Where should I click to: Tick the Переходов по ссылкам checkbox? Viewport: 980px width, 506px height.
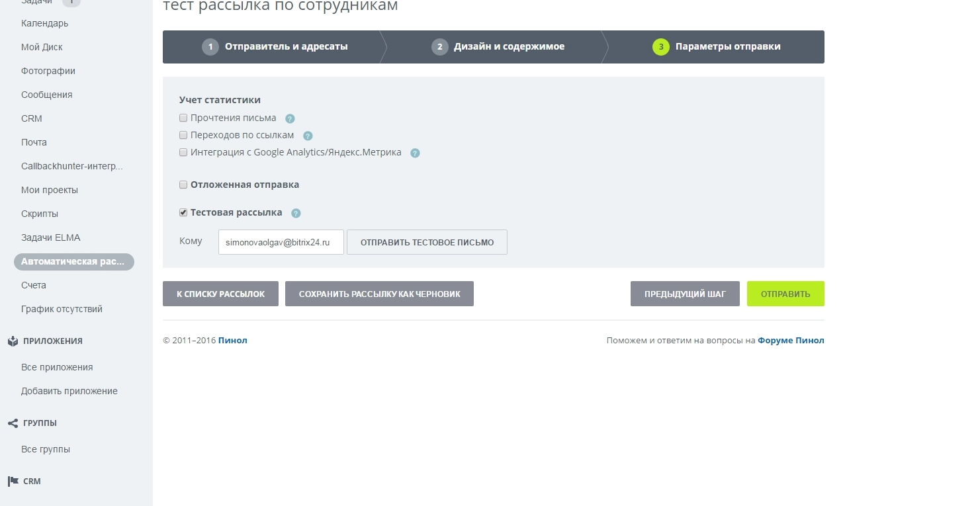183,135
